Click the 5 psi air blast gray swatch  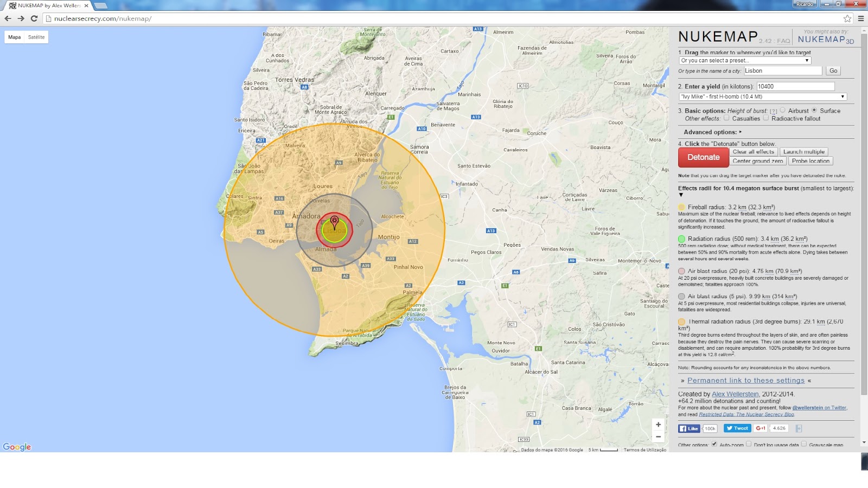pyautogui.click(x=681, y=297)
